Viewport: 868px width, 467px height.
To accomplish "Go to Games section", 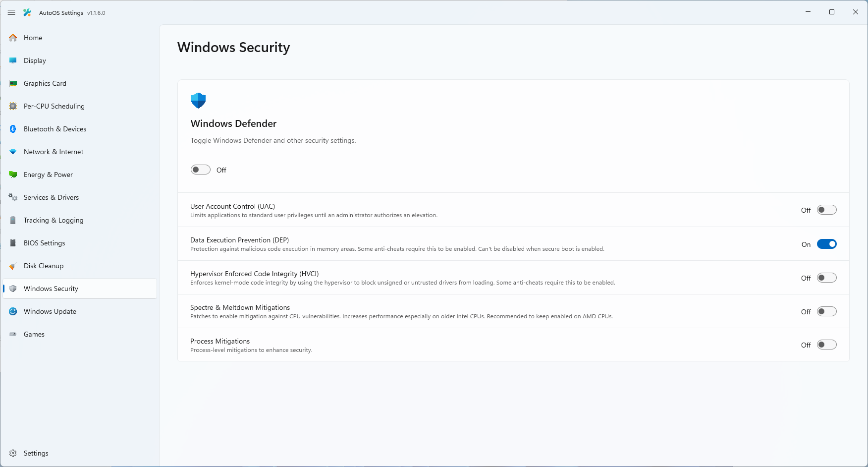I will coord(80,334).
